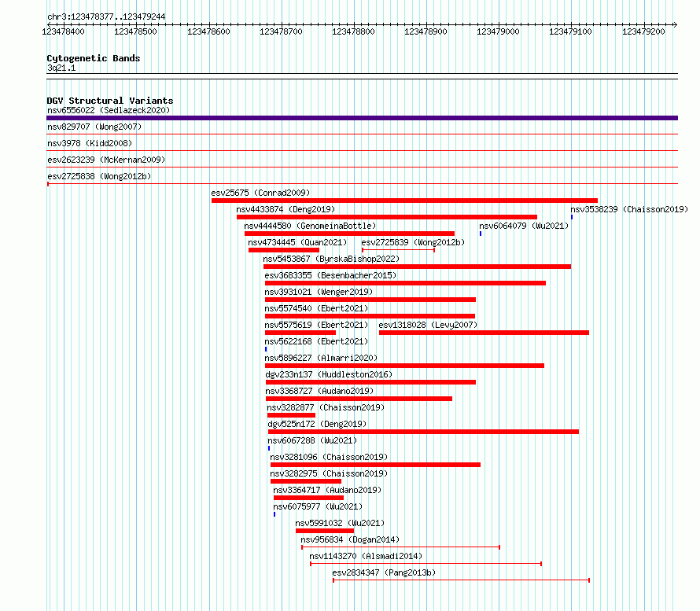Open esv2725838 (Wong2012b) label
The image size is (700, 611).
point(99,176)
